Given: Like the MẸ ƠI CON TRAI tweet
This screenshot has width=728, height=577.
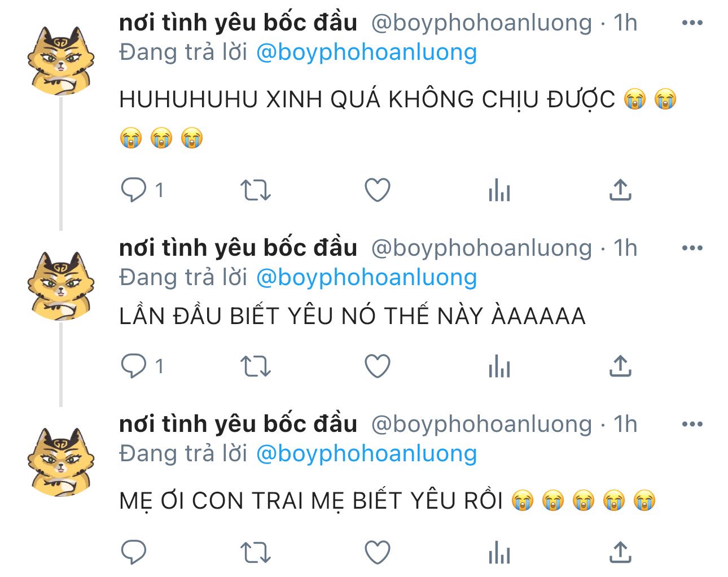Looking at the screenshot, I should (378, 553).
